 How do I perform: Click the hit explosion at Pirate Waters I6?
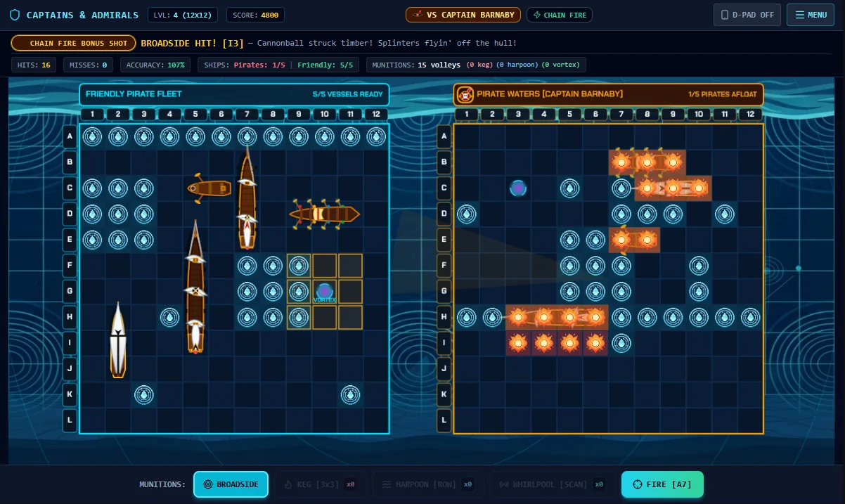(x=595, y=344)
